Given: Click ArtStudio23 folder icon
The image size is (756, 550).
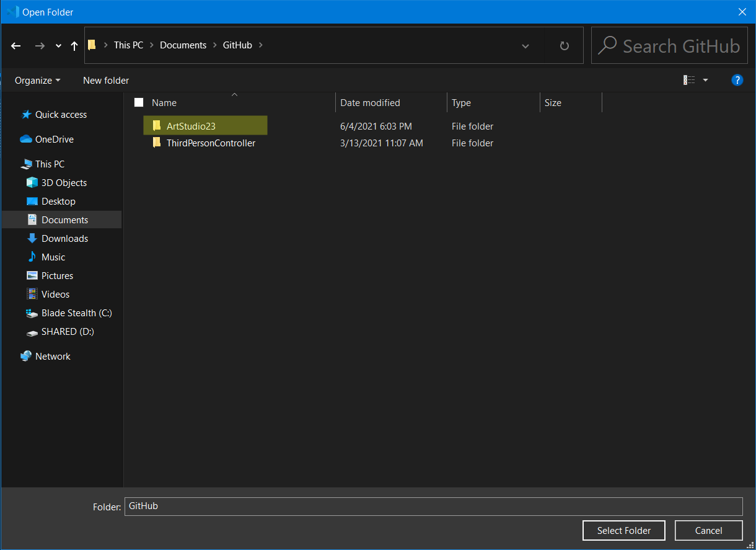Looking at the screenshot, I should [157, 126].
